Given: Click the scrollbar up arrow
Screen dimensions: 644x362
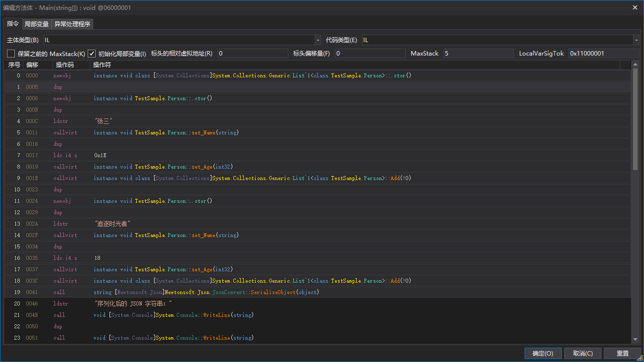Looking at the screenshot, I should (x=635, y=65).
